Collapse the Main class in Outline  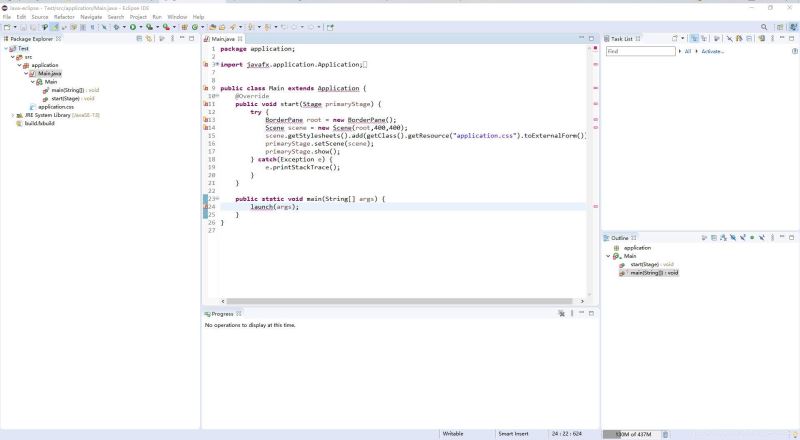point(608,256)
